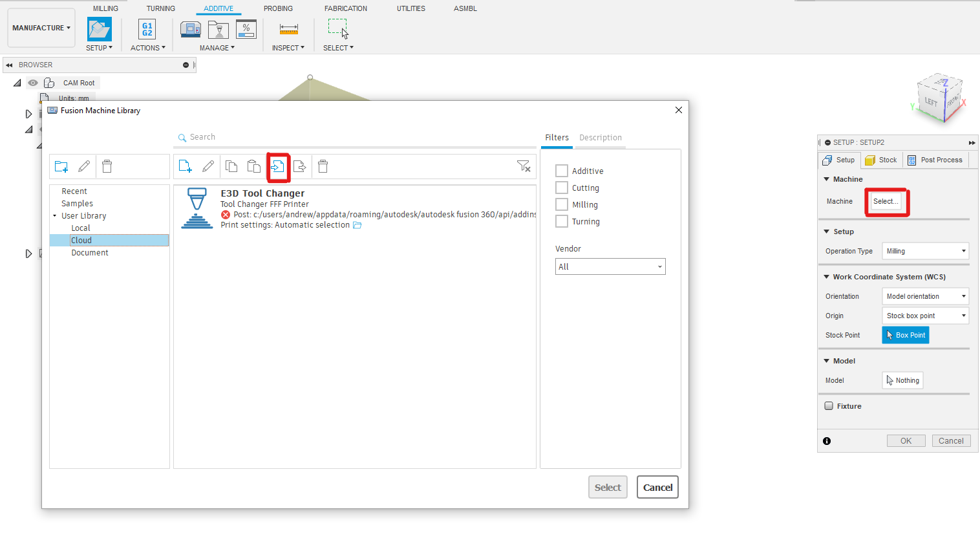The width and height of the screenshot is (980, 551).
Task: Collapse the Model section
Action: tap(827, 361)
